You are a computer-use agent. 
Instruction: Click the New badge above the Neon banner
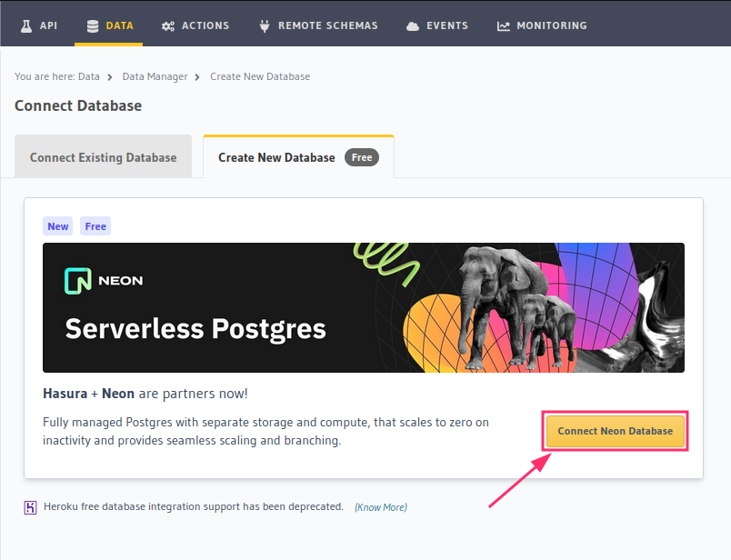[x=57, y=225]
